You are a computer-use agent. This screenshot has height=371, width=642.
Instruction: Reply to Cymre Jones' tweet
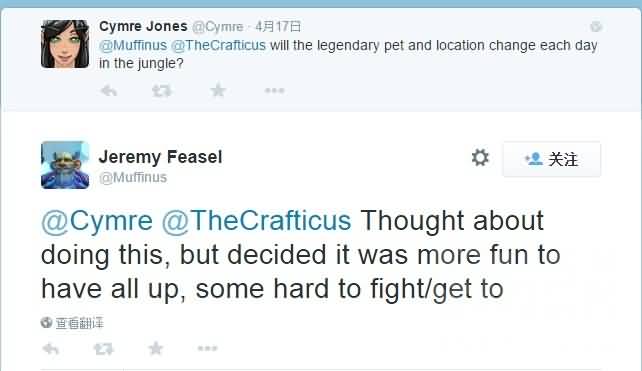(x=109, y=90)
